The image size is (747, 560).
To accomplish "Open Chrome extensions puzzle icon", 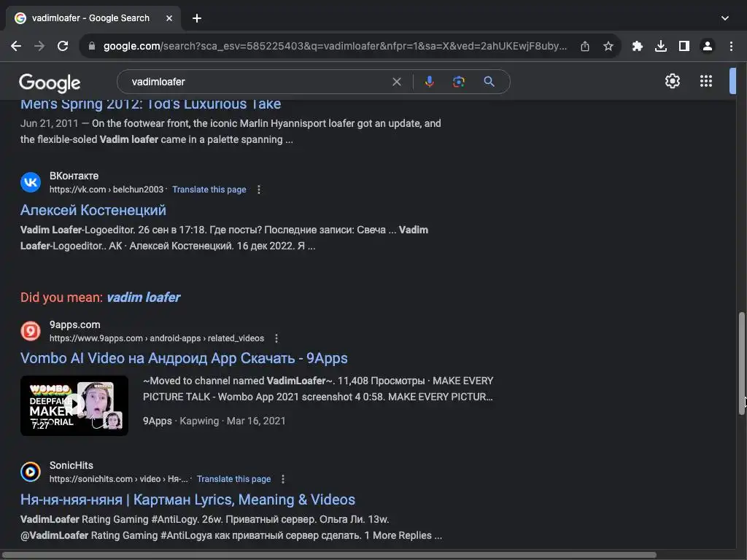I will [x=637, y=46].
